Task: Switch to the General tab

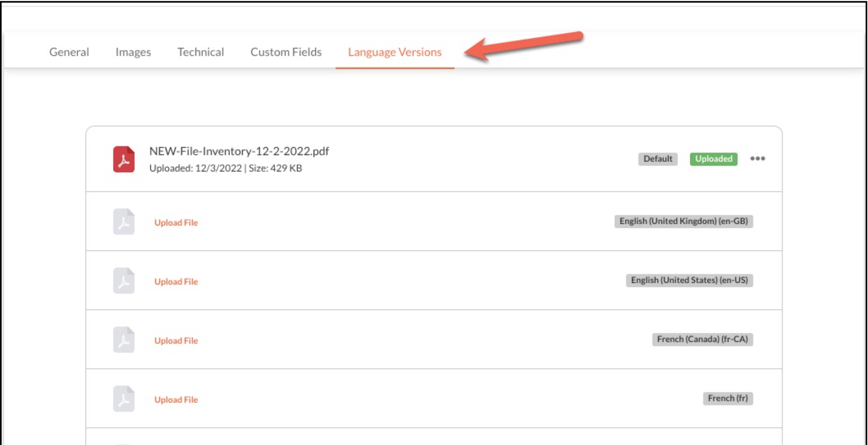Action: pyautogui.click(x=69, y=52)
